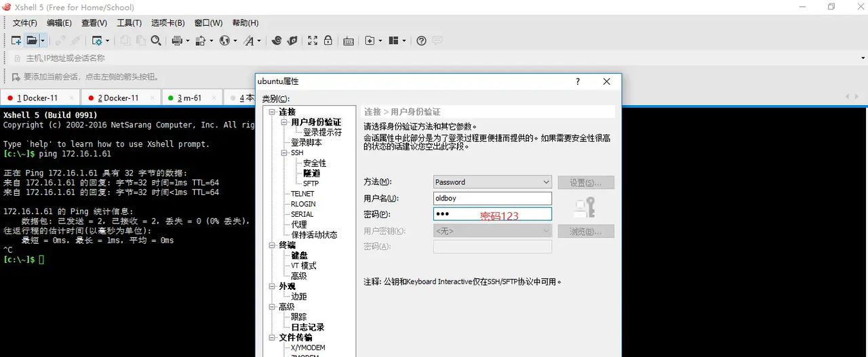
Task: Switch to the 2 Docker-11 tab
Action: coord(121,98)
